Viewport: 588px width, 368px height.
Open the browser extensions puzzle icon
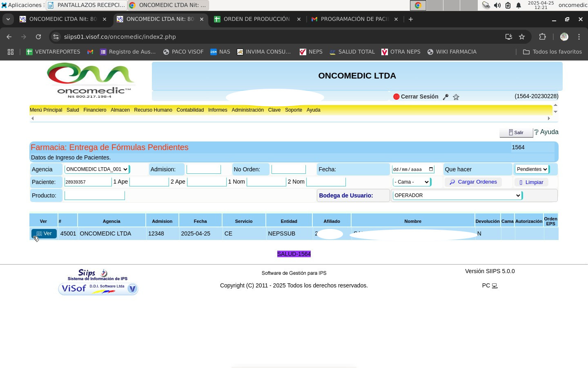tap(542, 37)
